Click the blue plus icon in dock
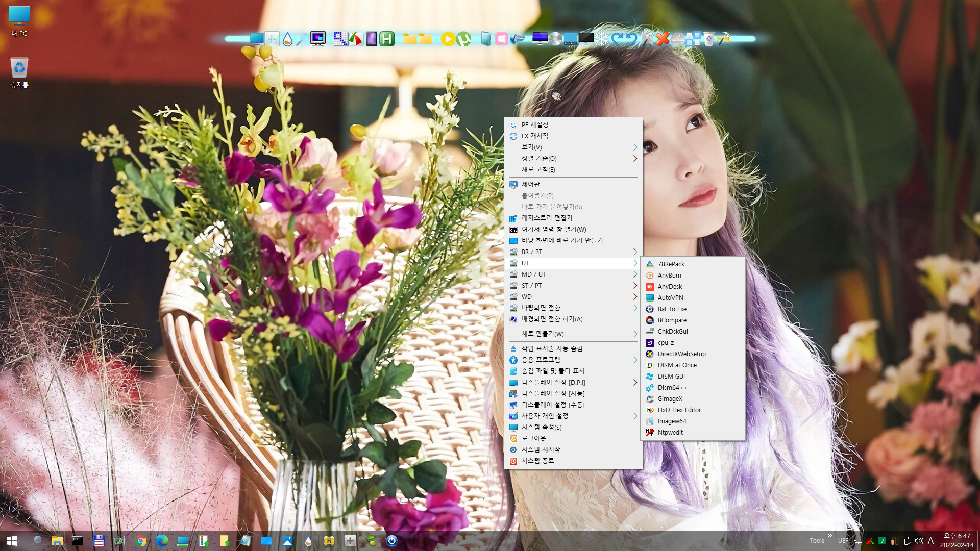 point(272,39)
